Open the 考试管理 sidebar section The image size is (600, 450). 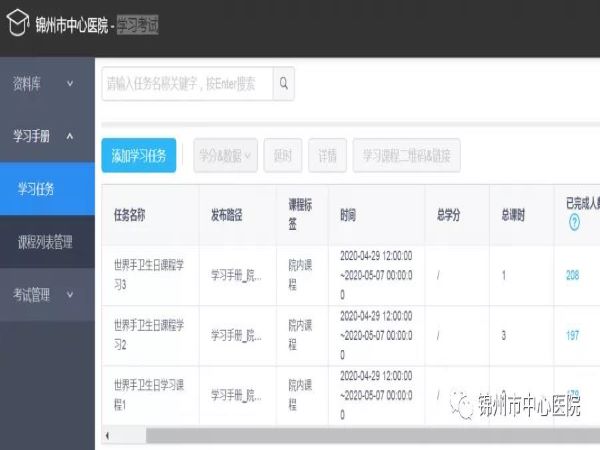pyautogui.click(x=47, y=295)
